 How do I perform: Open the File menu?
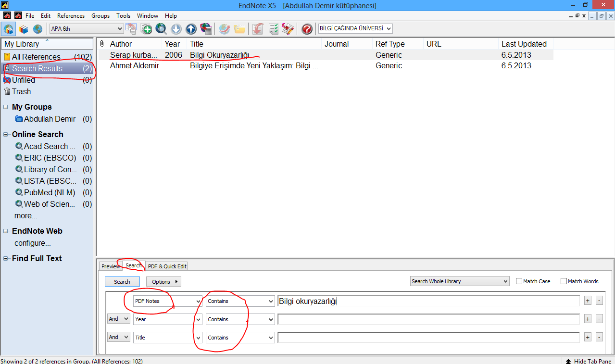click(x=30, y=16)
